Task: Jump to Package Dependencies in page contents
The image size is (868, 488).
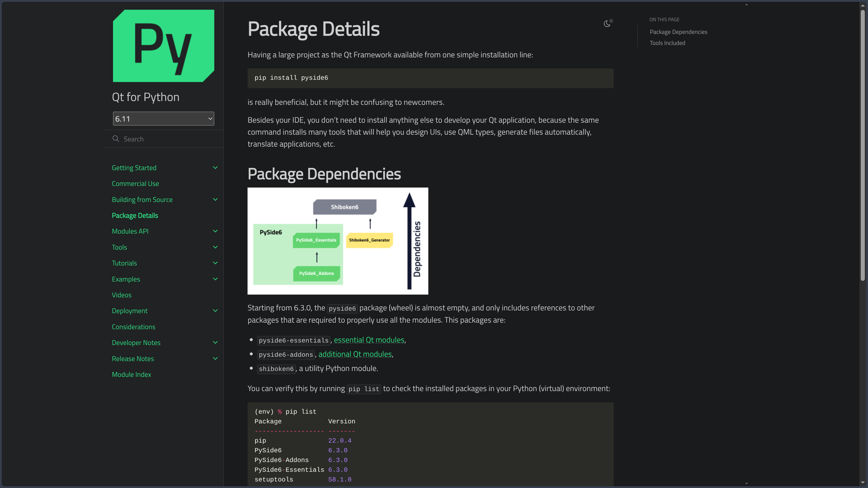Action: (x=678, y=32)
